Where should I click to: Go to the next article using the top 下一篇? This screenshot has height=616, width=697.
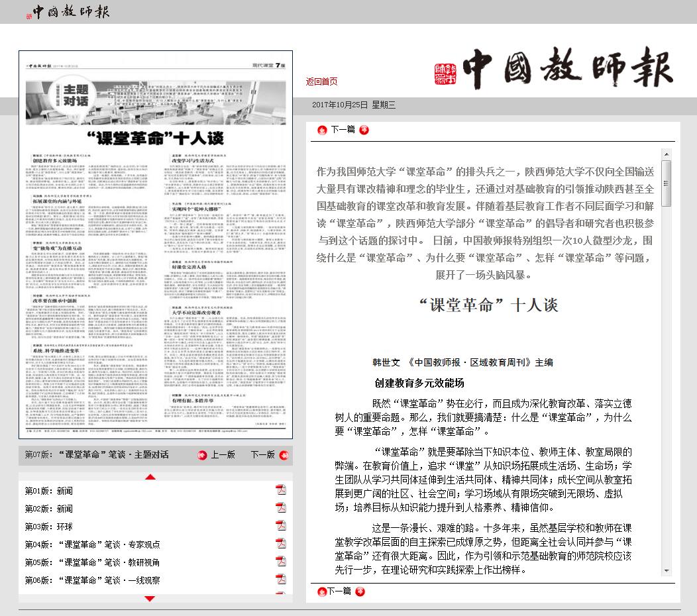(x=343, y=129)
